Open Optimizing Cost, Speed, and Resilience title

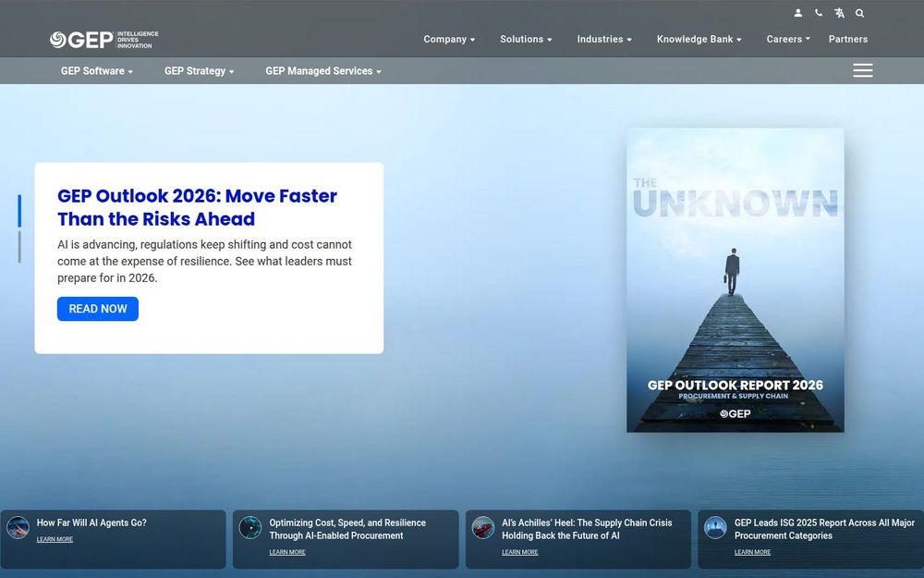pyautogui.click(x=347, y=529)
